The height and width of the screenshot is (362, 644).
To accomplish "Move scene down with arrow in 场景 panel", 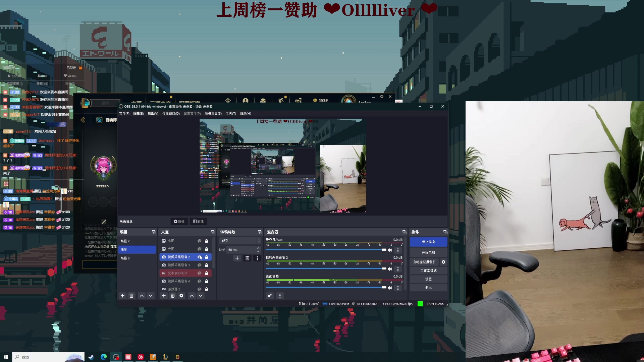I will (x=150, y=296).
